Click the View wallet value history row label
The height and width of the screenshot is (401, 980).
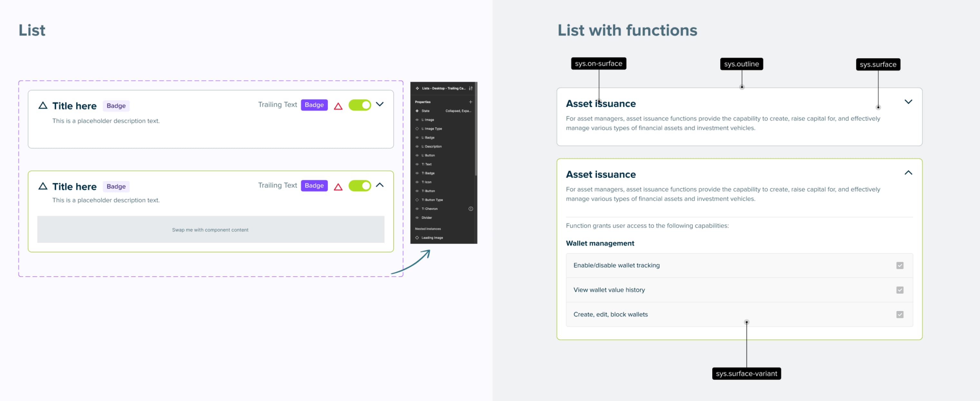[x=609, y=290]
